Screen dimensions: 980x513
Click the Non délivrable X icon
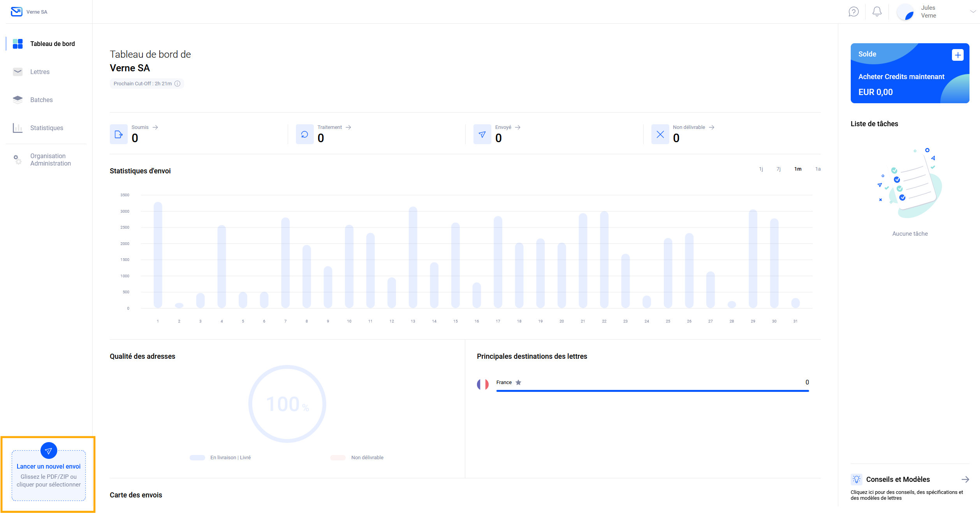pyautogui.click(x=660, y=134)
